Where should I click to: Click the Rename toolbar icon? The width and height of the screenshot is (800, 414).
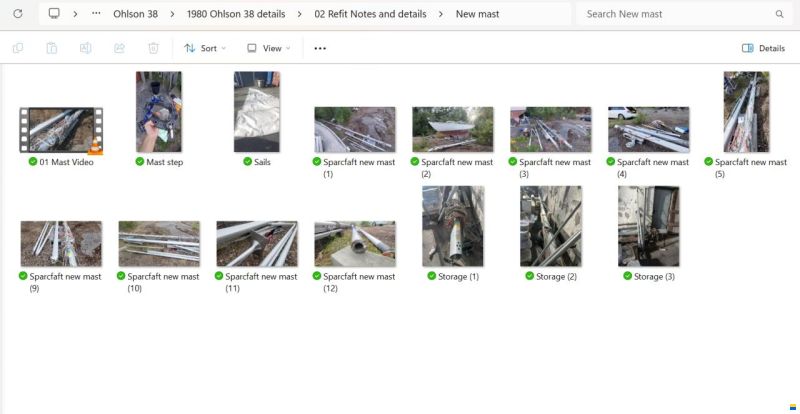(85, 48)
